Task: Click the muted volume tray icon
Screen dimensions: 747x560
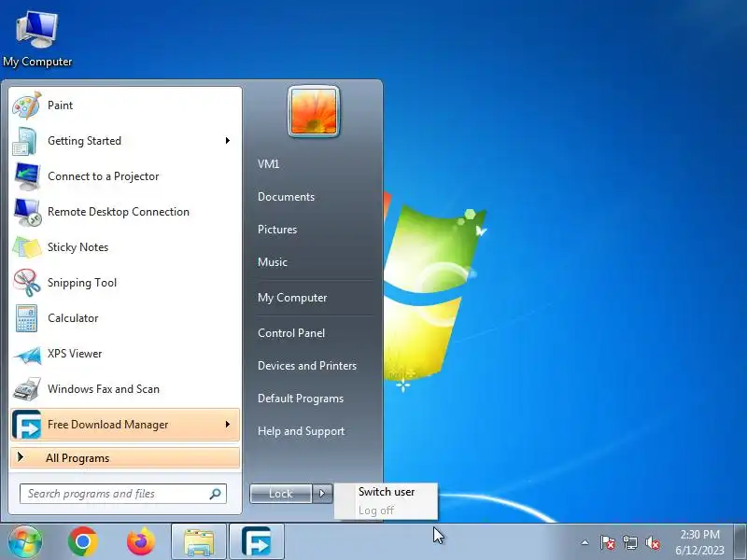Action: [652, 542]
